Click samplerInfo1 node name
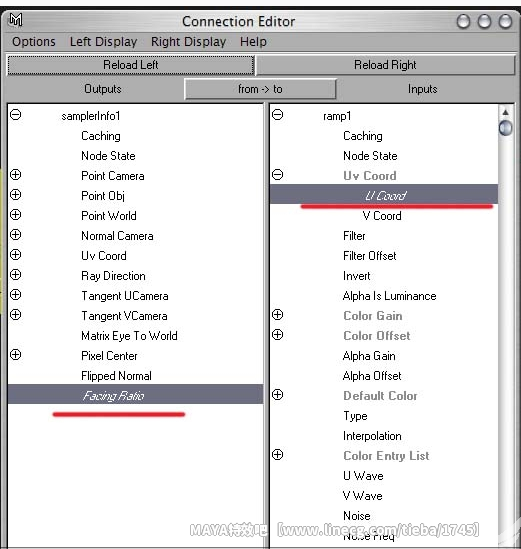 [x=91, y=116]
